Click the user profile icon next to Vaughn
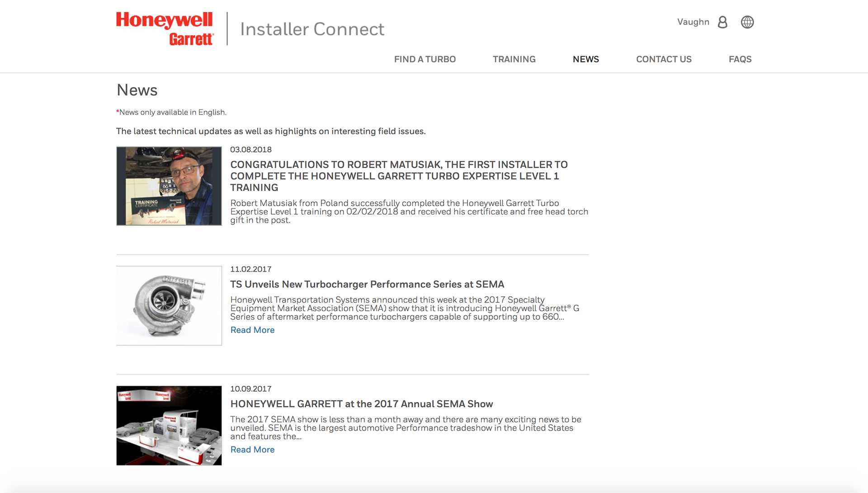Viewport: 868px width, 493px height. click(x=722, y=22)
